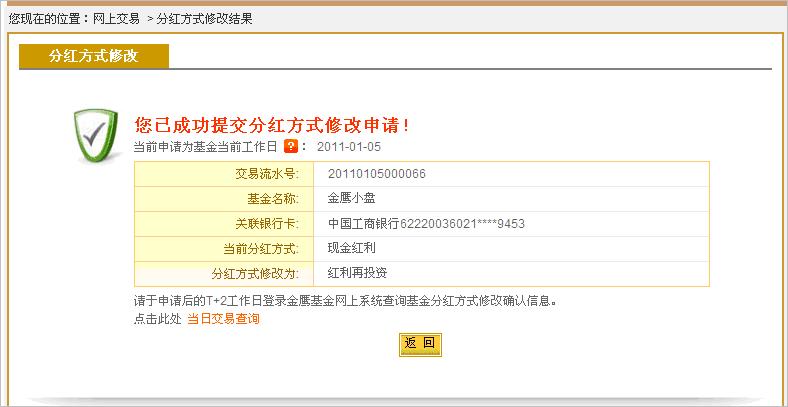
Task: Click the 当前申请为基金当前工作日 text
Action: pyautogui.click(x=206, y=147)
